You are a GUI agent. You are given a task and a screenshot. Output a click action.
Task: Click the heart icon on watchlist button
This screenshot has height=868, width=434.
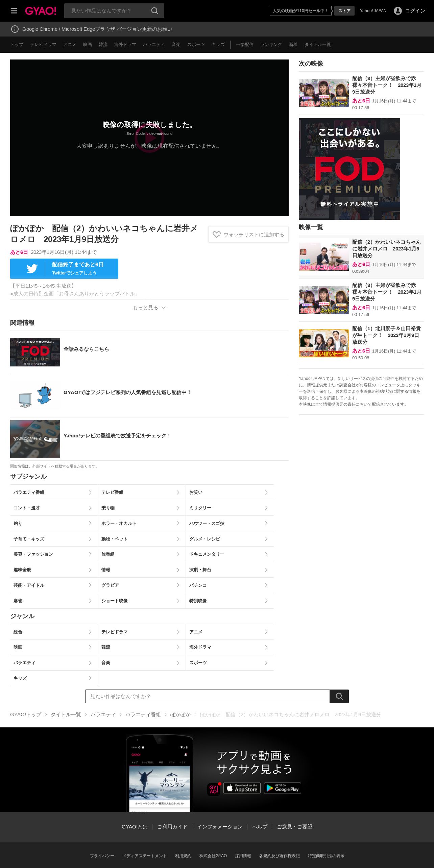[x=217, y=234]
